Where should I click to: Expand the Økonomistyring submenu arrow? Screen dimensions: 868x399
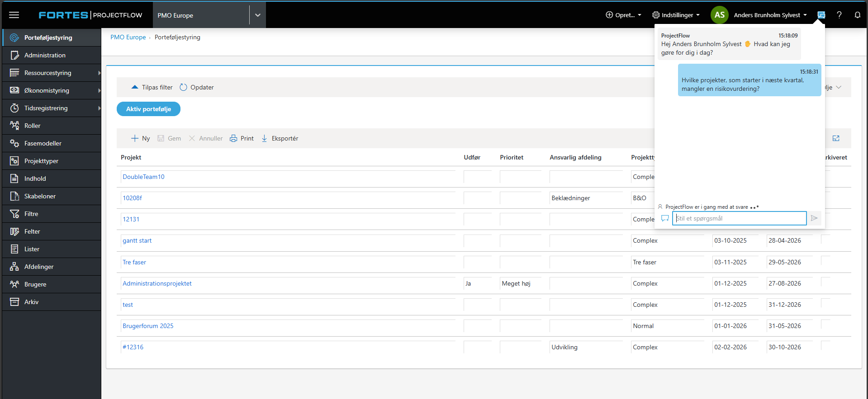99,90
